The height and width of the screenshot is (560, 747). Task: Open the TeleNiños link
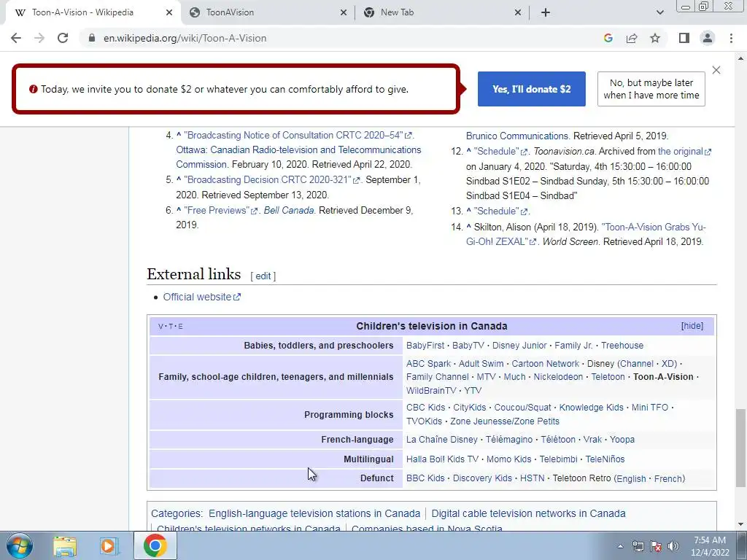pos(605,459)
